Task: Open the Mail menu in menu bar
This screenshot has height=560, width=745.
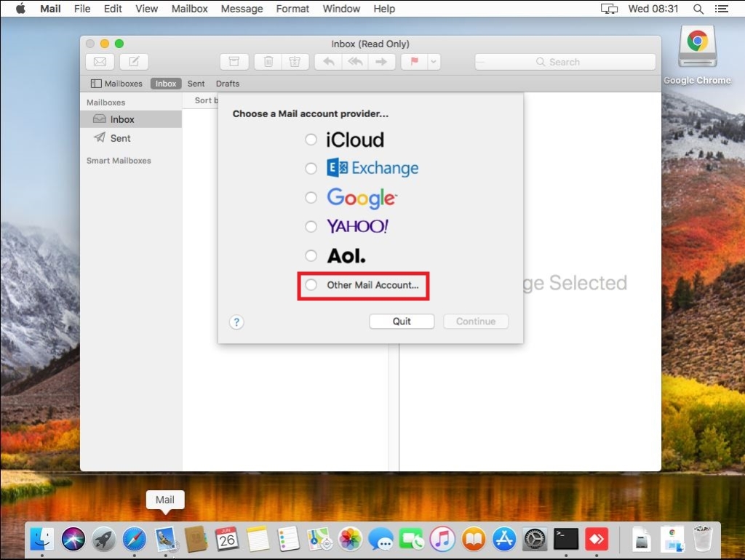Action: point(50,9)
